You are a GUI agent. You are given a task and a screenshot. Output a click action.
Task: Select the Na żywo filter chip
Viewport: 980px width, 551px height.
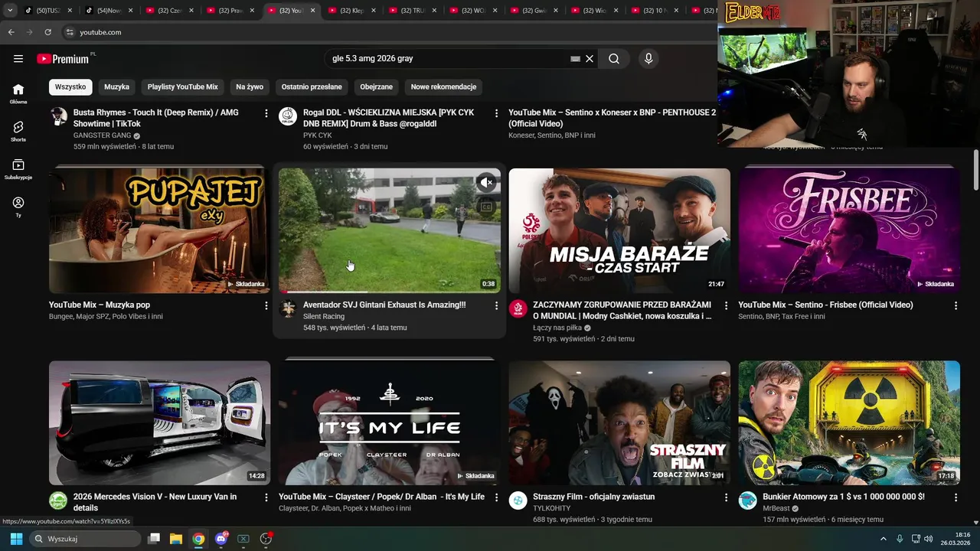(x=250, y=87)
